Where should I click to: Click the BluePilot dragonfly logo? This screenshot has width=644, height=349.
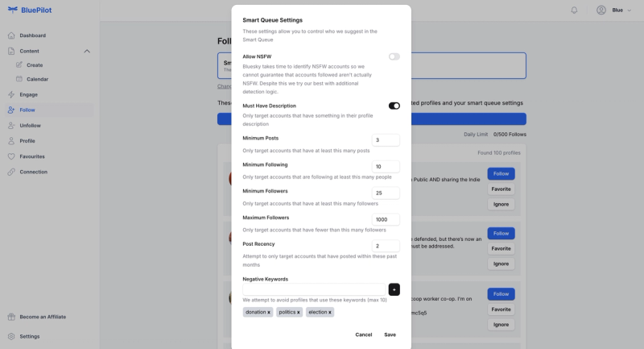(13, 10)
